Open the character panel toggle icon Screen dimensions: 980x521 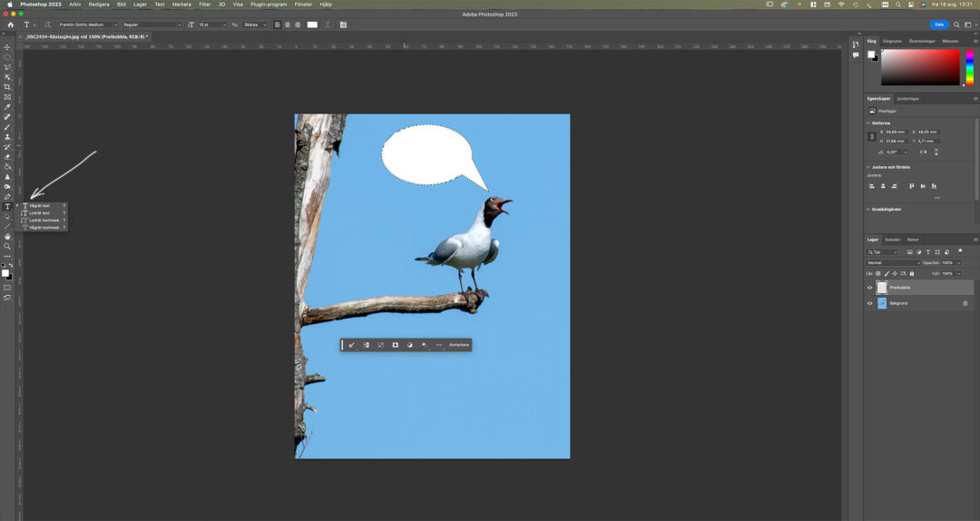click(x=343, y=25)
